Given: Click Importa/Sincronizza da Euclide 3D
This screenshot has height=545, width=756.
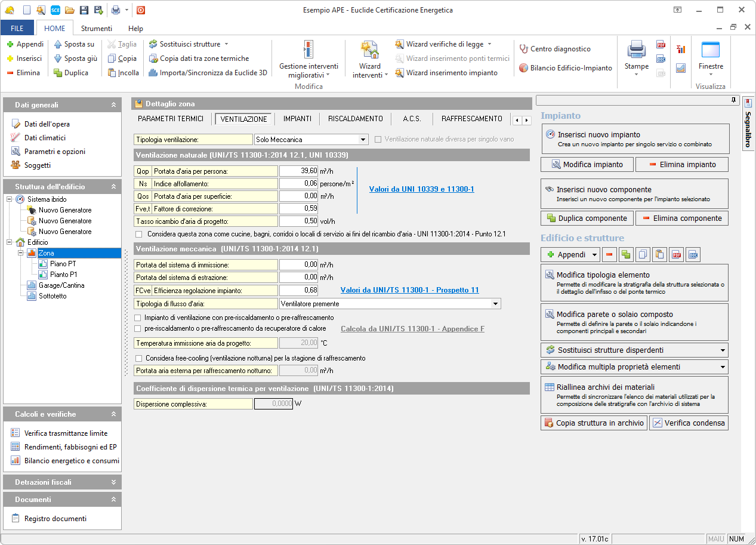Looking at the screenshot, I should pos(208,73).
